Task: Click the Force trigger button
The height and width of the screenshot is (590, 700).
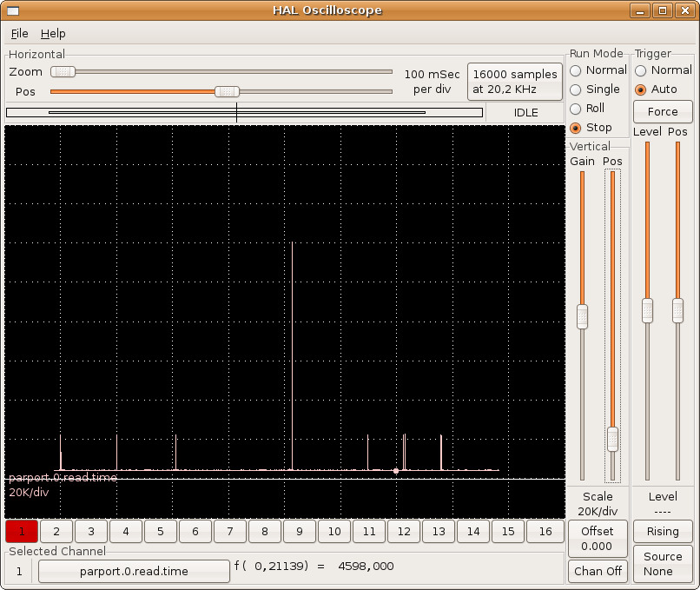Action: click(x=663, y=112)
